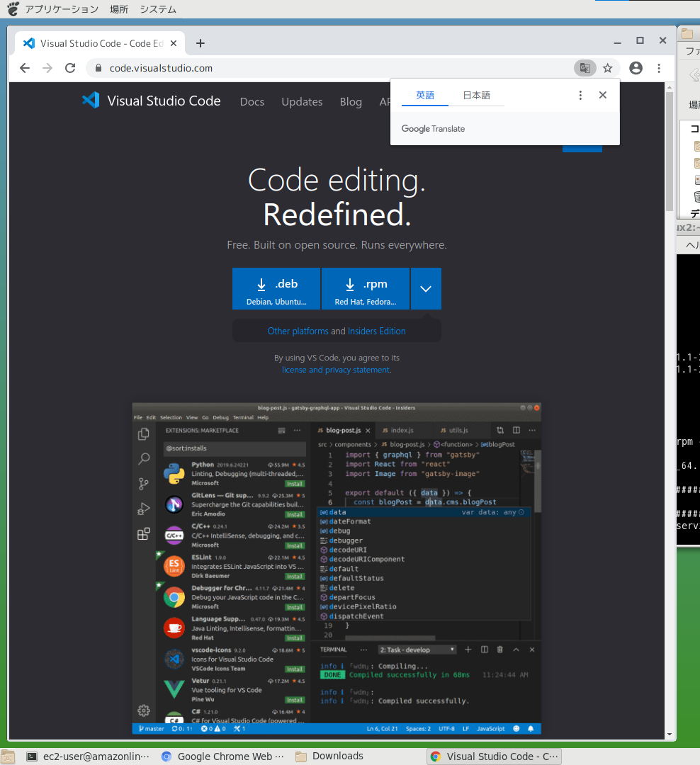This screenshot has width=700, height=765.
Task: Open the アプリケーション menu
Action: (x=62, y=9)
